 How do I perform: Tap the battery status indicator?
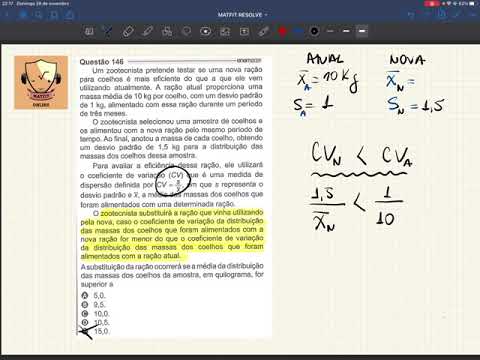point(472,4)
